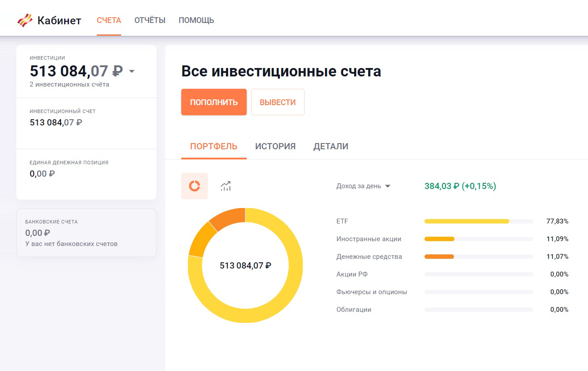Click the Кабинет title text
Screen dimensions: 588x371
[59, 20]
